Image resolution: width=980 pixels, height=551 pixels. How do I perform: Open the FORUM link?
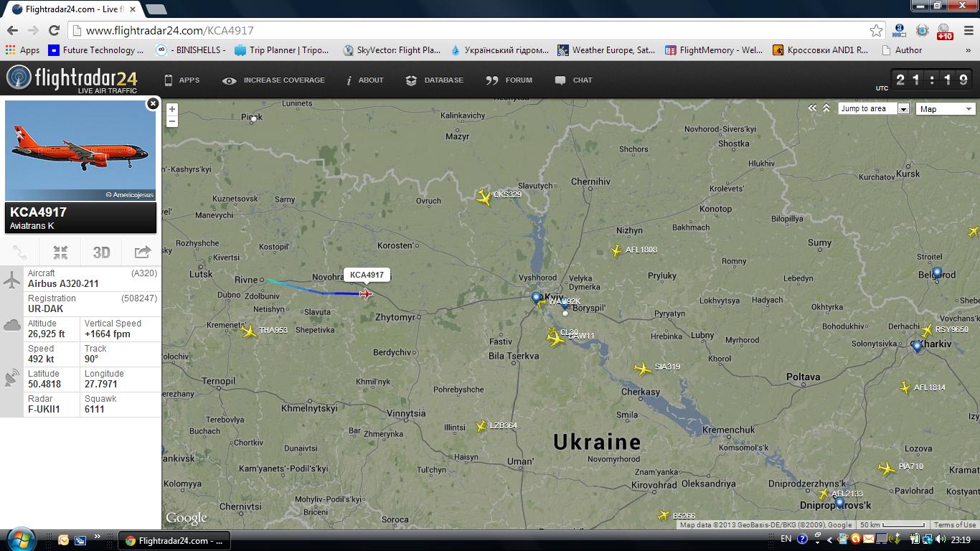tap(509, 80)
